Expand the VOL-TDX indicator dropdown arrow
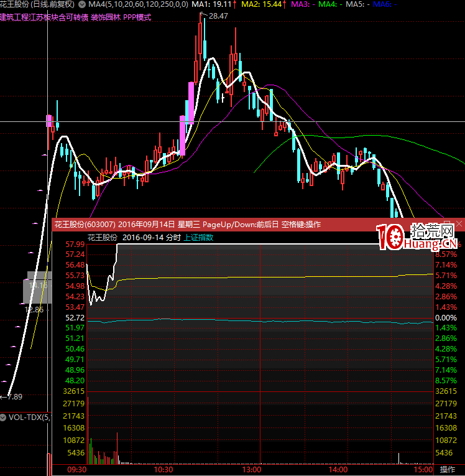The height and width of the screenshot is (476, 465). pyautogui.click(x=4, y=418)
